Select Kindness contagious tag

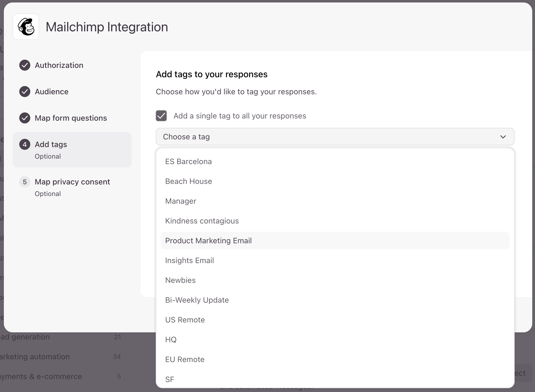(x=335, y=221)
